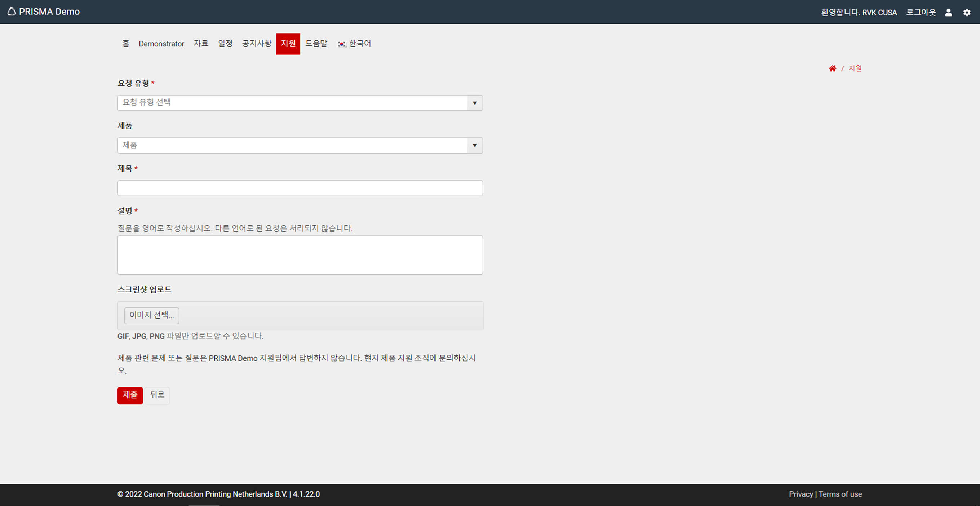Open the 도움말 menu item
The height and width of the screenshot is (506, 980).
coord(316,44)
